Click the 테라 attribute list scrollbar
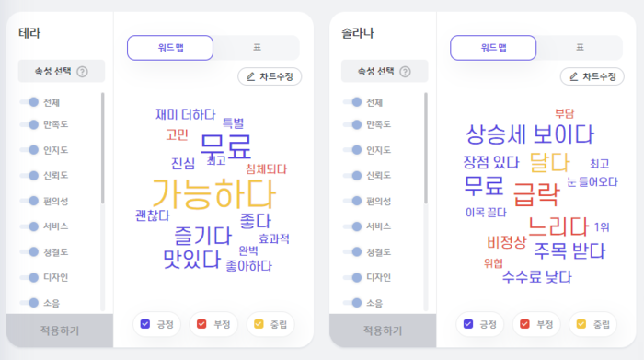The width and height of the screenshot is (644, 360). pyautogui.click(x=102, y=148)
